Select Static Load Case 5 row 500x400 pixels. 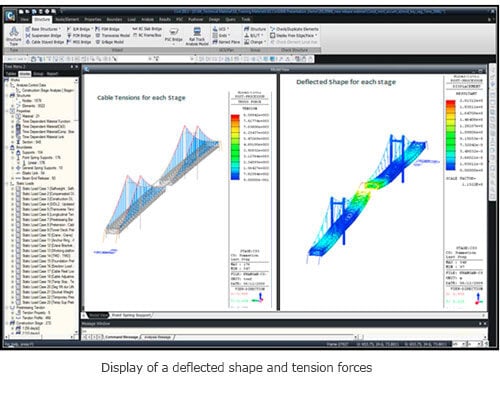pyautogui.click(x=48, y=209)
